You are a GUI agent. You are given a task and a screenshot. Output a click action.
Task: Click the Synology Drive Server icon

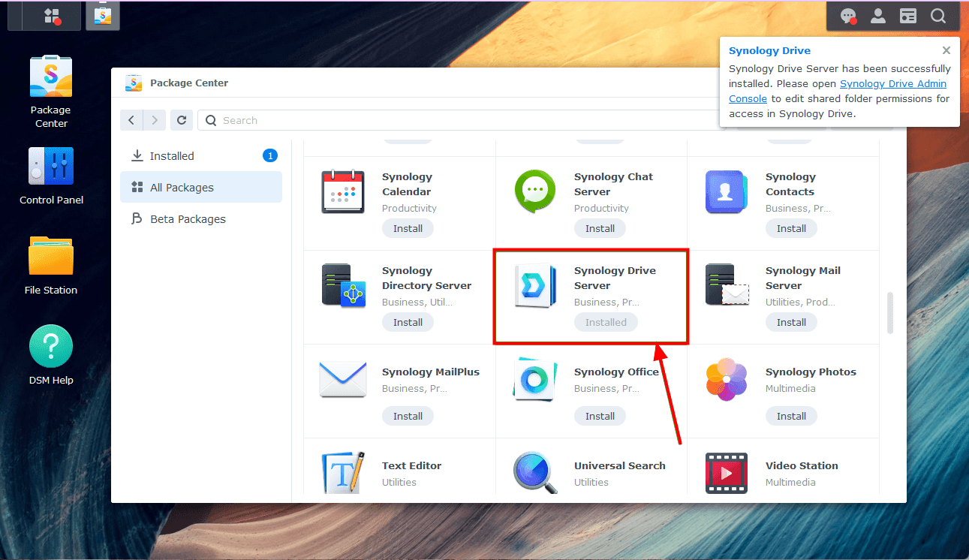[535, 285]
